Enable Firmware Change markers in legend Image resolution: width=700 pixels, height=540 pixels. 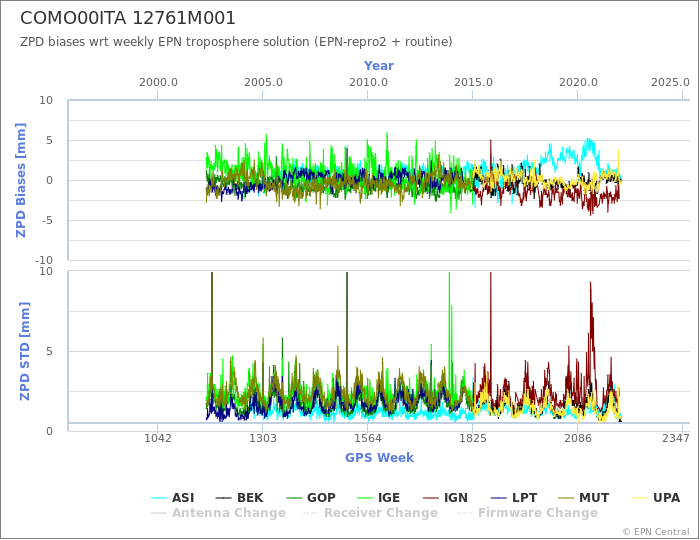(527, 513)
